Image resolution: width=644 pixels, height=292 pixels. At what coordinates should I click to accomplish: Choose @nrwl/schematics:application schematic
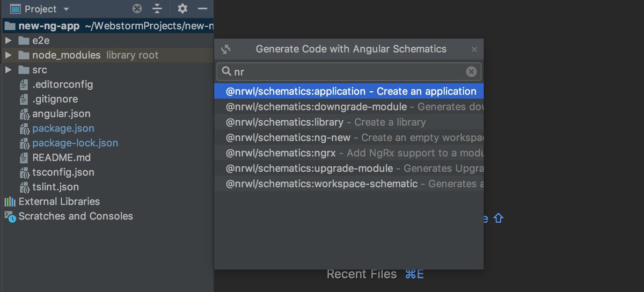pos(349,91)
